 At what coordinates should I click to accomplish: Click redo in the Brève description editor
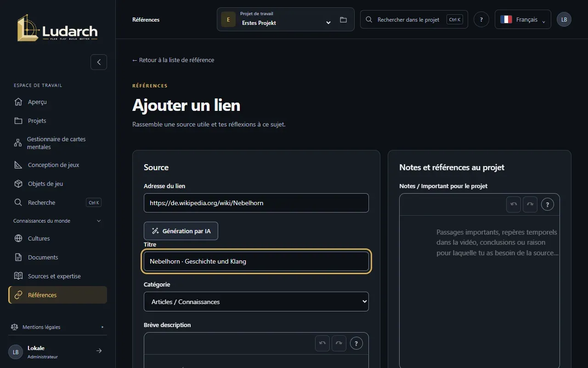(x=339, y=343)
